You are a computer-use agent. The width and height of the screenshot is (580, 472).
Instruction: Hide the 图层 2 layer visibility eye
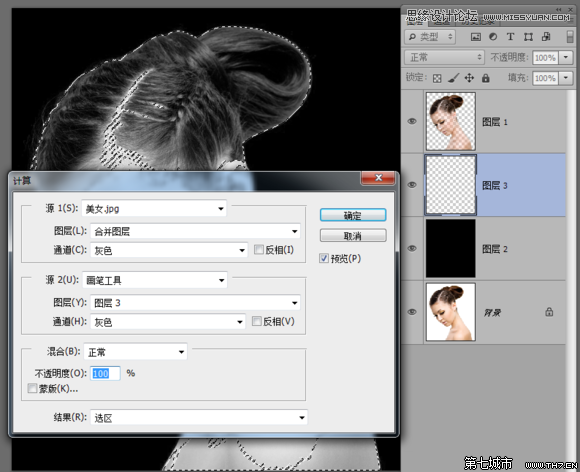click(412, 248)
